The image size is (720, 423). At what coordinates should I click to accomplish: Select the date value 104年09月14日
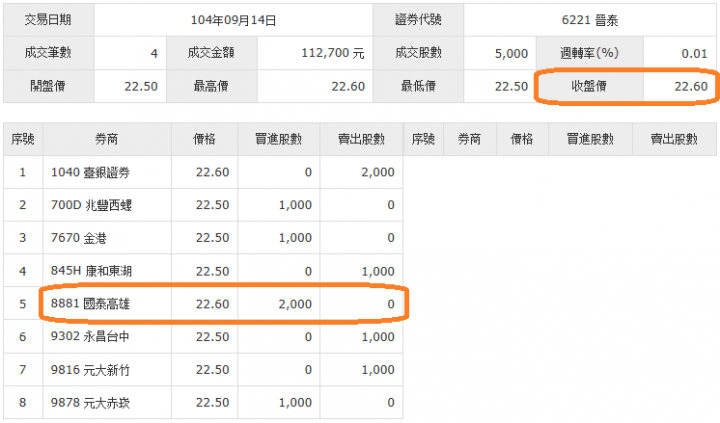pos(233,20)
